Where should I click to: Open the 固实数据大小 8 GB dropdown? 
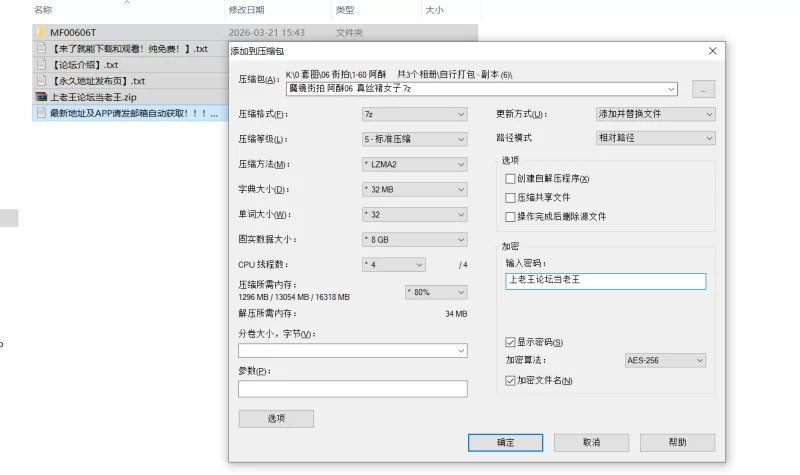pyautogui.click(x=415, y=239)
